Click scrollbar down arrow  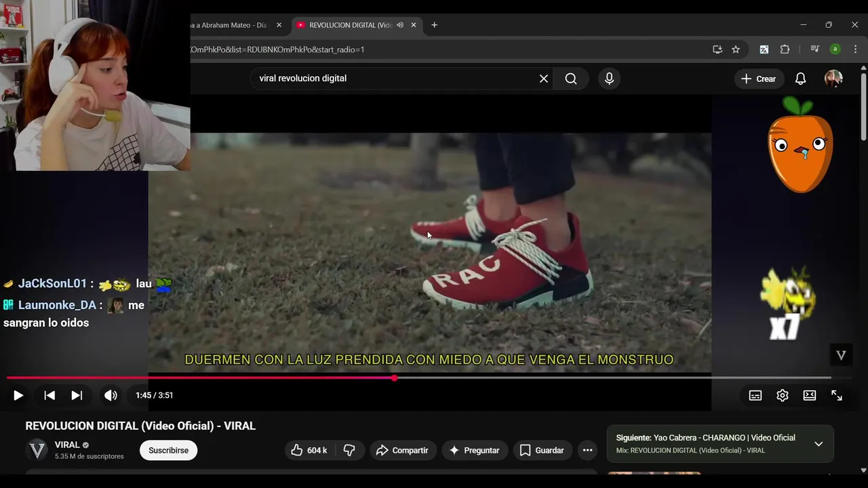tap(863, 470)
